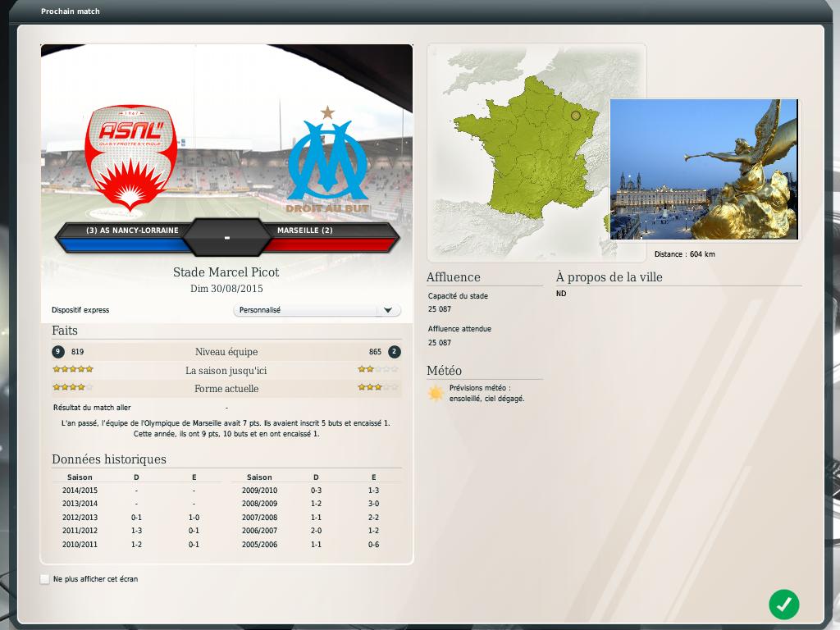Click the 2014/2015 season row

click(x=137, y=491)
